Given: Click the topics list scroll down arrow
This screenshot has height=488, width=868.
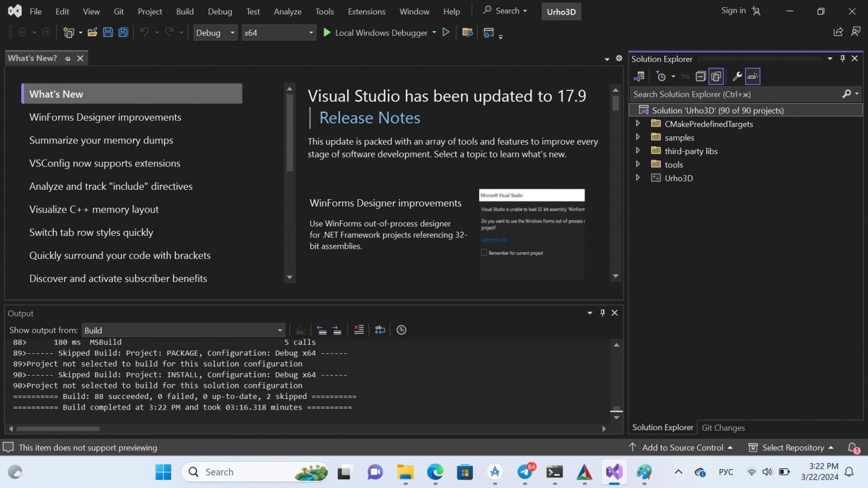Looking at the screenshot, I should tap(289, 277).
